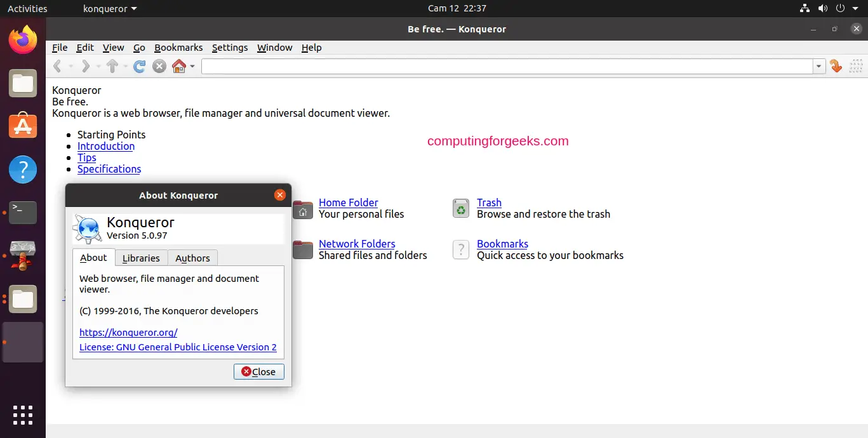Click the forward navigation arrow
868x438 pixels.
(x=85, y=66)
